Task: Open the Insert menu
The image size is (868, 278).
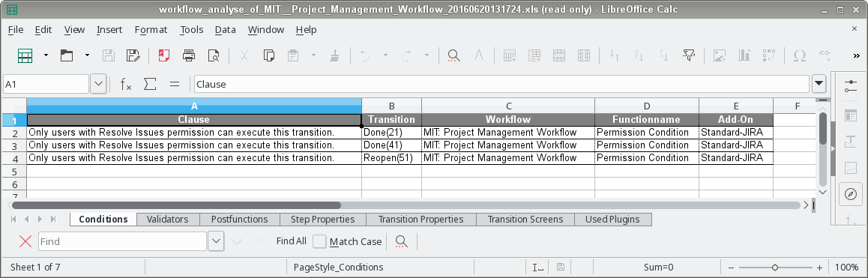Action: (109, 30)
